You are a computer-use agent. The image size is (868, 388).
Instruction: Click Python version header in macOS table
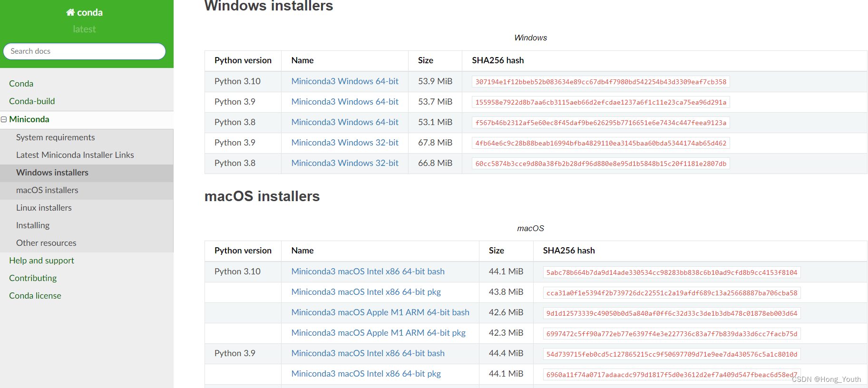(x=243, y=251)
